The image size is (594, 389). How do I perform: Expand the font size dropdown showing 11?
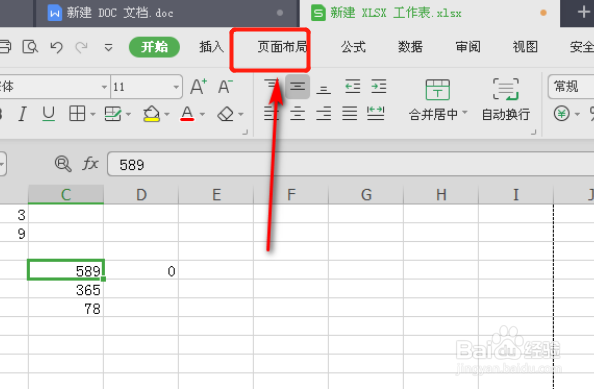point(176,87)
